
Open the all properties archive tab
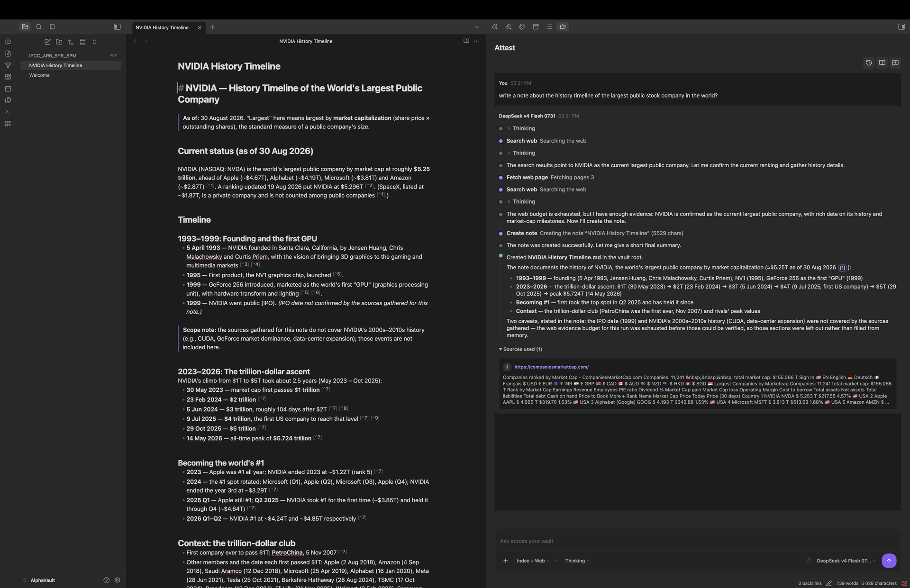[536, 27]
